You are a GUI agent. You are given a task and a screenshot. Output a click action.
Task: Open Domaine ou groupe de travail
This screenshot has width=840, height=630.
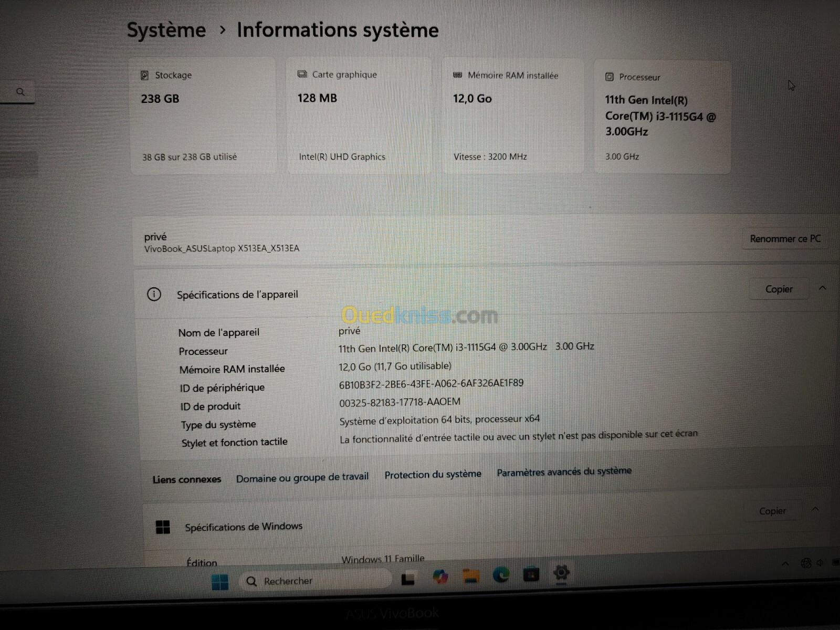302,478
